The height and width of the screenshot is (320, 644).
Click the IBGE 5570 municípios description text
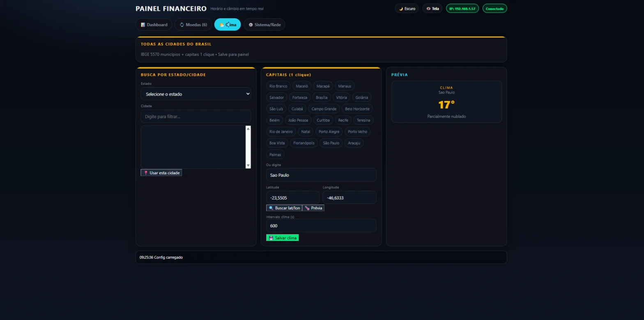(x=195, y=54)
